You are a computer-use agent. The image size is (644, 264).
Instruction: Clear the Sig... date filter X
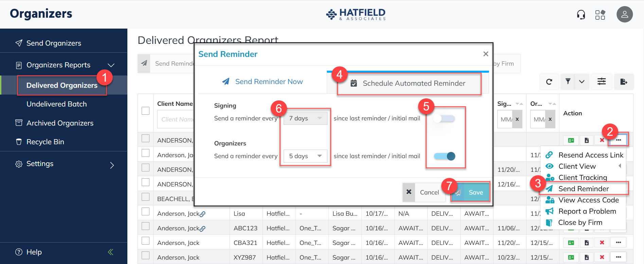click(517, 119)
